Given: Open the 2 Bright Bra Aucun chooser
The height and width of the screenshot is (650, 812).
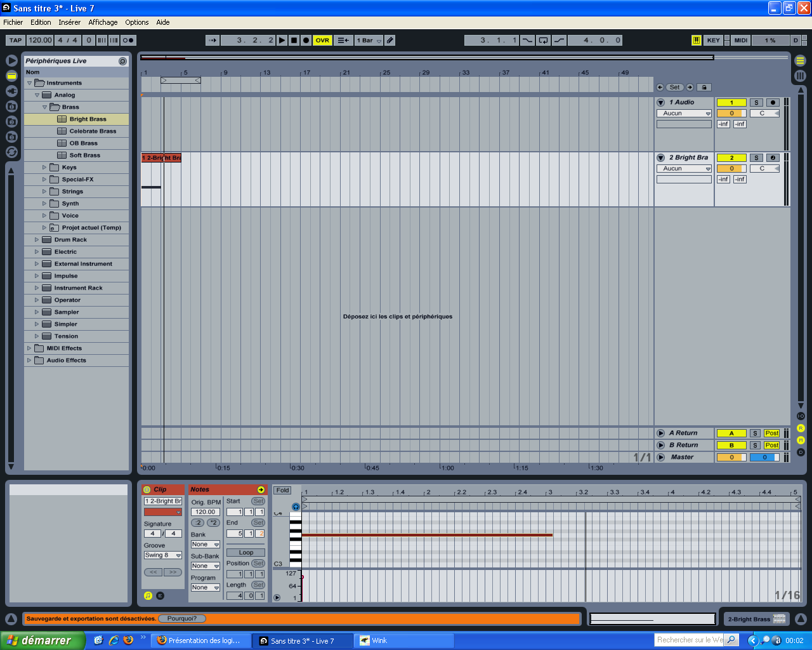Looking at the screenshot, I should pyautogui.click(x=684, y=169).
